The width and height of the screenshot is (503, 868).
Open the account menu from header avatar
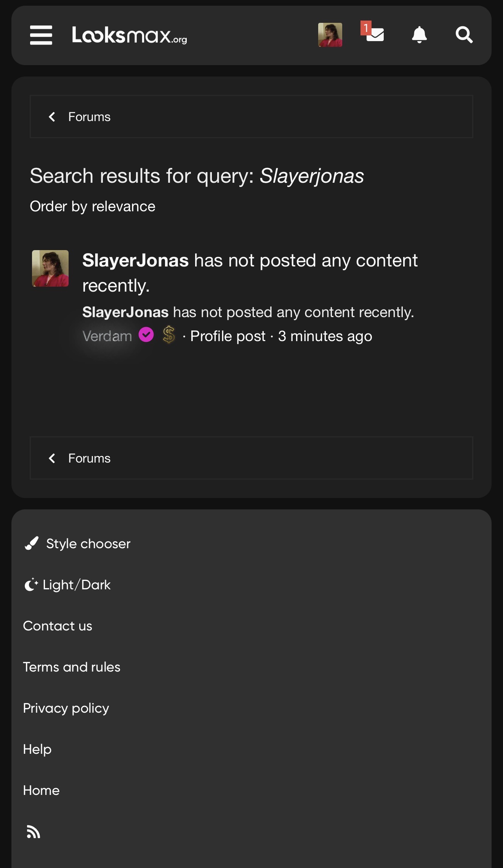click(x=330, y=35)
